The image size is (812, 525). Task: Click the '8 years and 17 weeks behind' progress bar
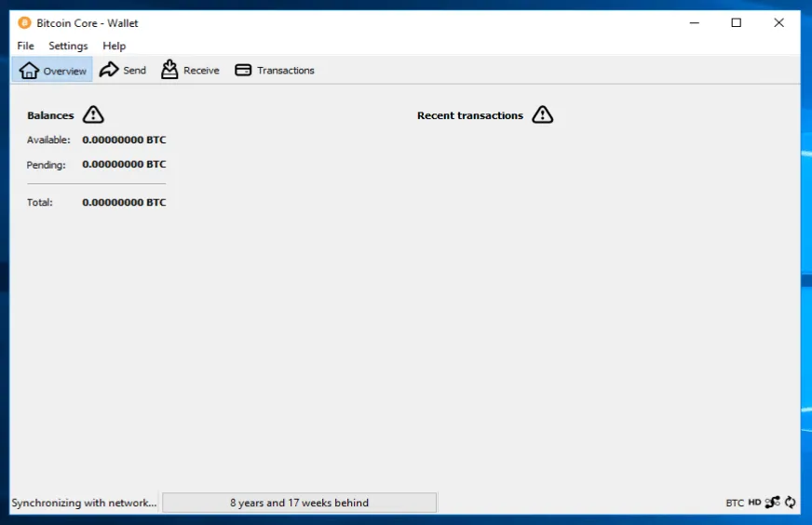click(x=299, y=503)
